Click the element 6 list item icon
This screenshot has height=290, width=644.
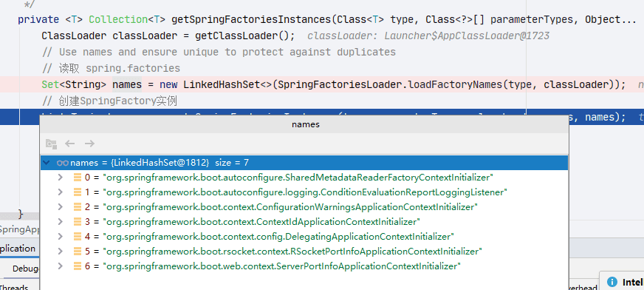(78, 266)
